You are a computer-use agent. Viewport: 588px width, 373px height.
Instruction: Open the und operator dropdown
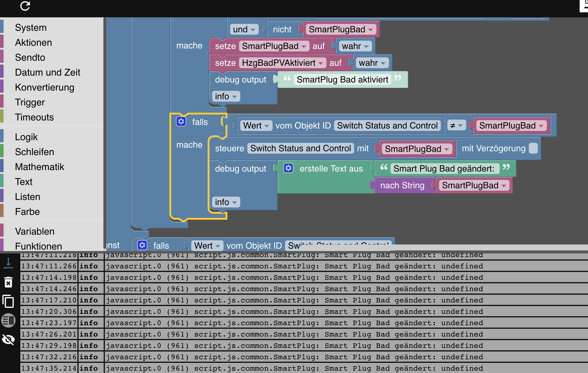click(244, 29)
